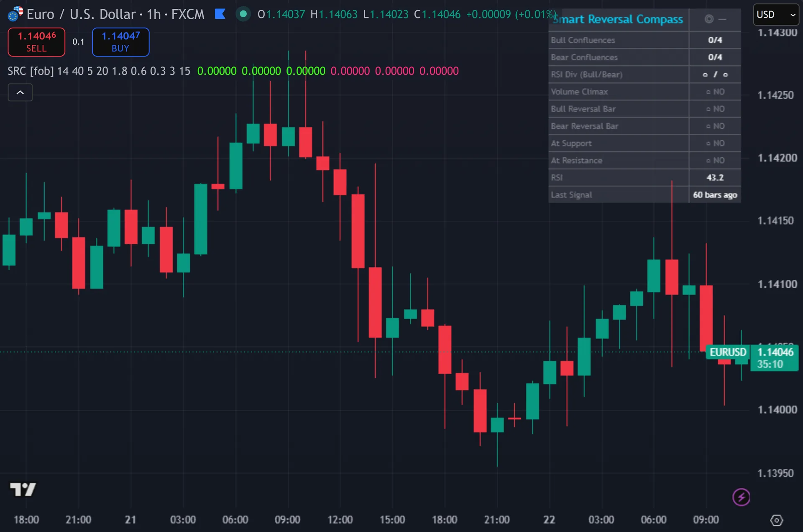Image resolution: width=803 pixels, height=532 pixels.
Task: Click the EURUSD price label tag
Action: pyautogui.click(x=728, y=352)
